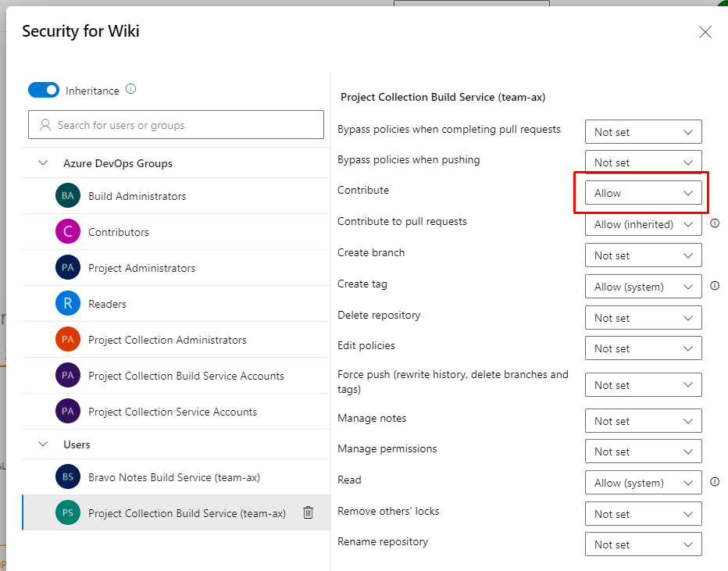Select the Project Administrators group

(x=177, y=268)
